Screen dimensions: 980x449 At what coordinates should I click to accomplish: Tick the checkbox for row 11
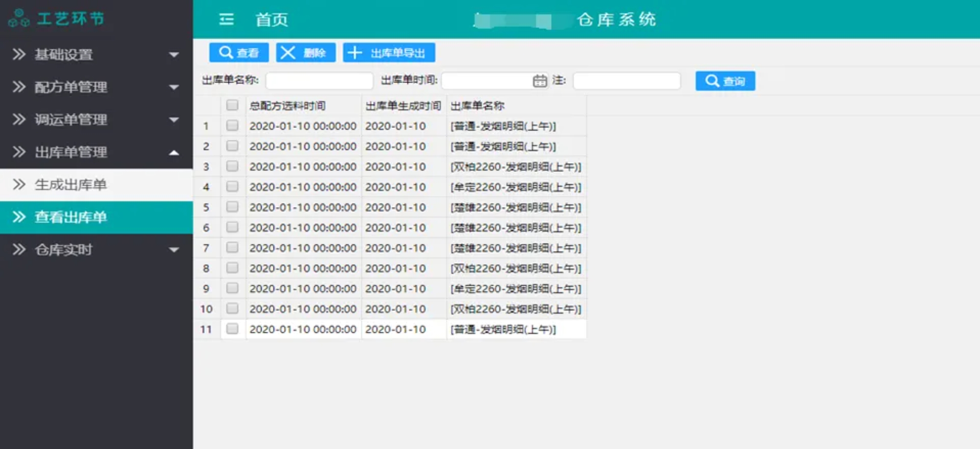232,329
